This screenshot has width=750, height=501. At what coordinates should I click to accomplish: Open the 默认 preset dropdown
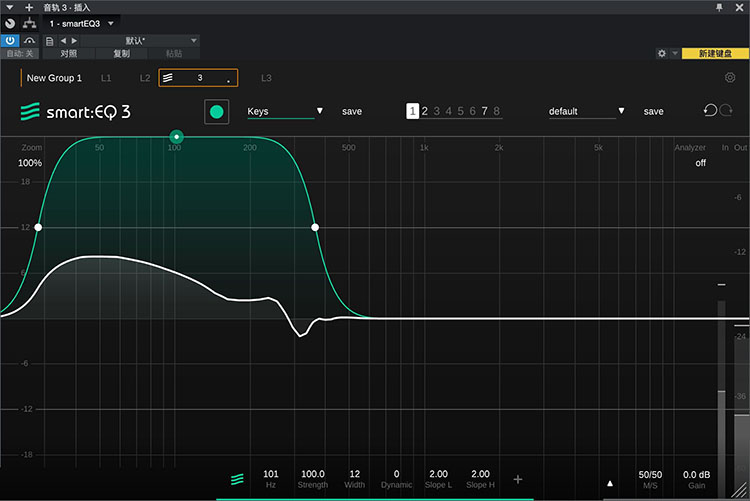click(140, 41)
